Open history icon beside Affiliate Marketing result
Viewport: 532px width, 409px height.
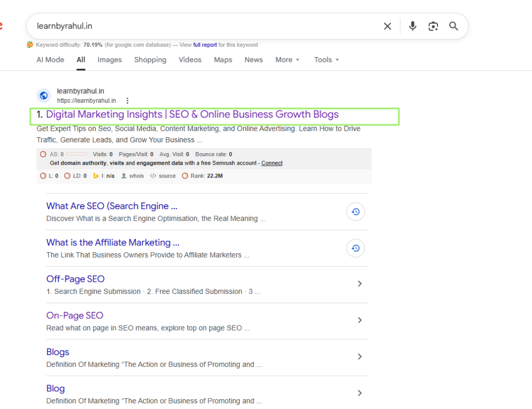355,248
